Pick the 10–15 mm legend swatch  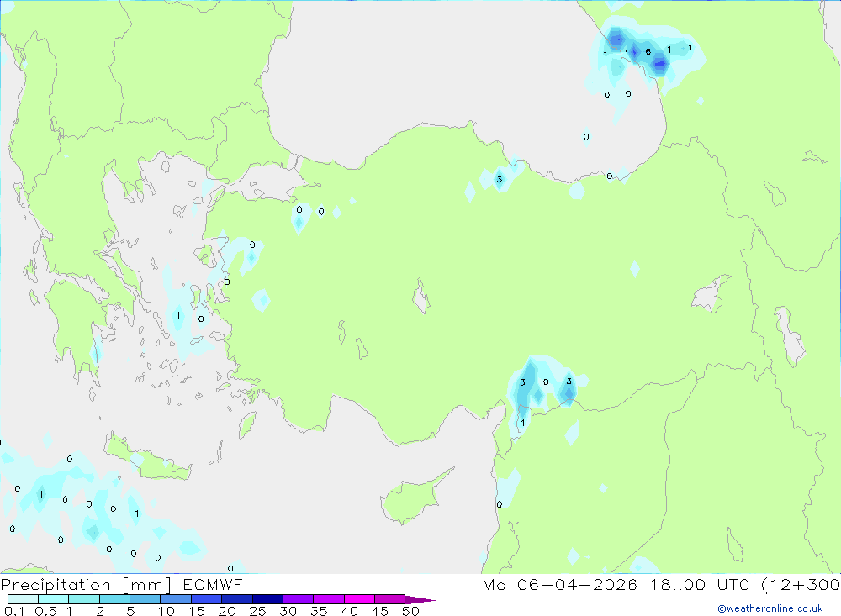click(x=176, y=599)
